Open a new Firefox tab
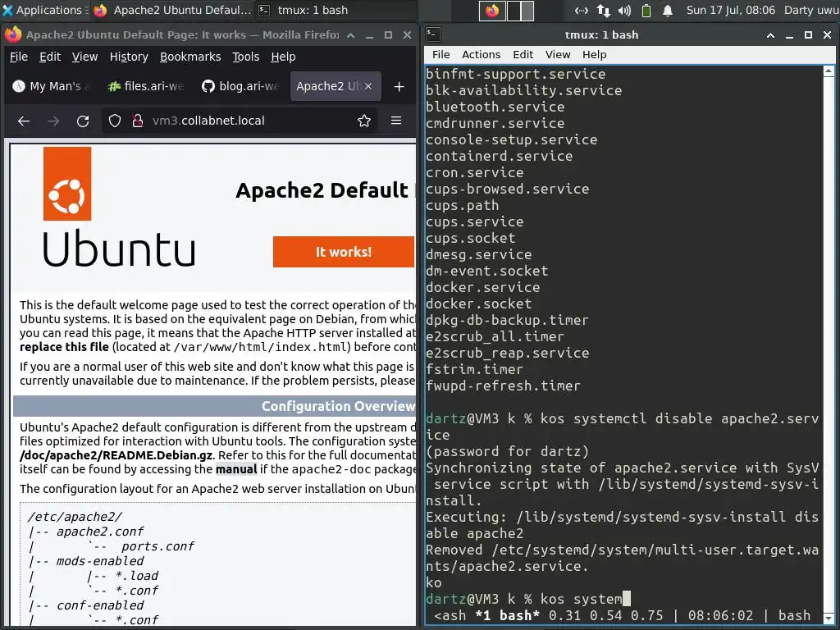The height and width of the screenshot is (630, 840). click(x=399, y=86)
